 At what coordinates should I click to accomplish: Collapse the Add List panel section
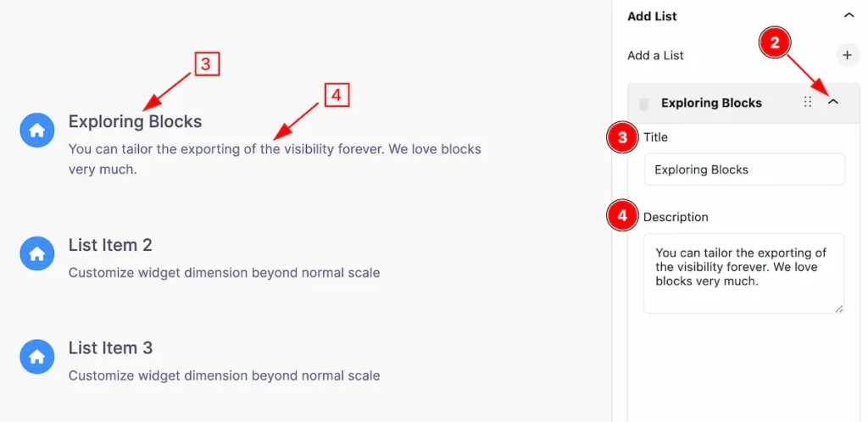click(849, 15)
